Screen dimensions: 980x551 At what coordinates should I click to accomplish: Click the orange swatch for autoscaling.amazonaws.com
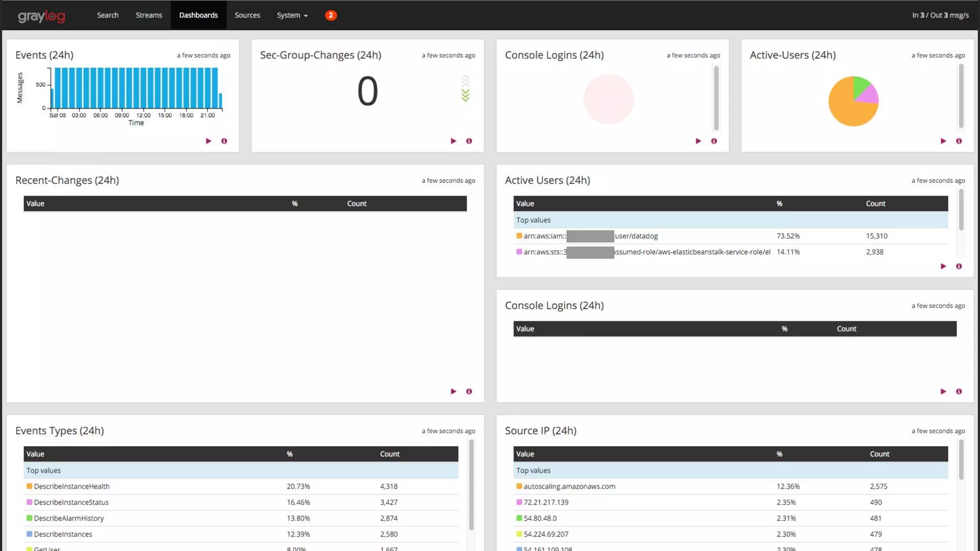[519, 486]
